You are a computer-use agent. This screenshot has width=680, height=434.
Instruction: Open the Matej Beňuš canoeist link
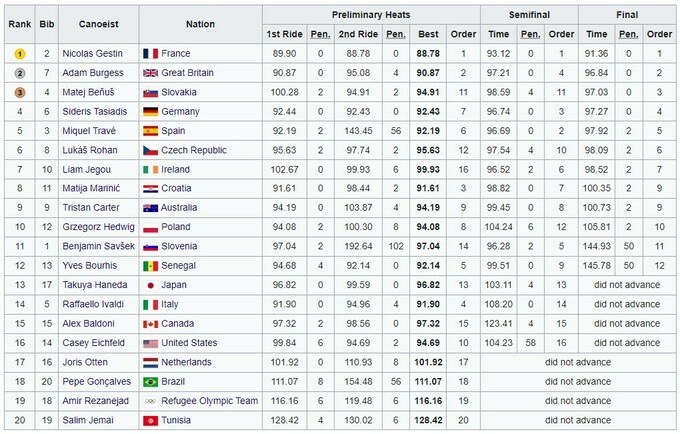click(x=90, y=91)
